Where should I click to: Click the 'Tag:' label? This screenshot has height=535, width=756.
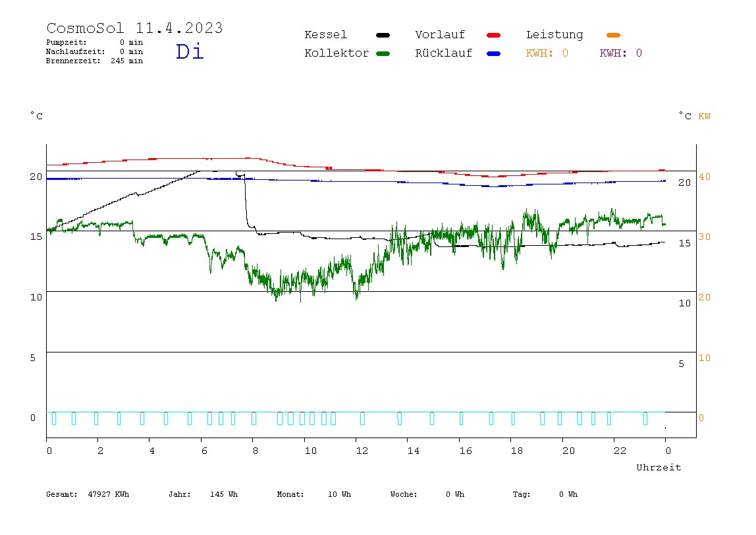pos(521,494)
